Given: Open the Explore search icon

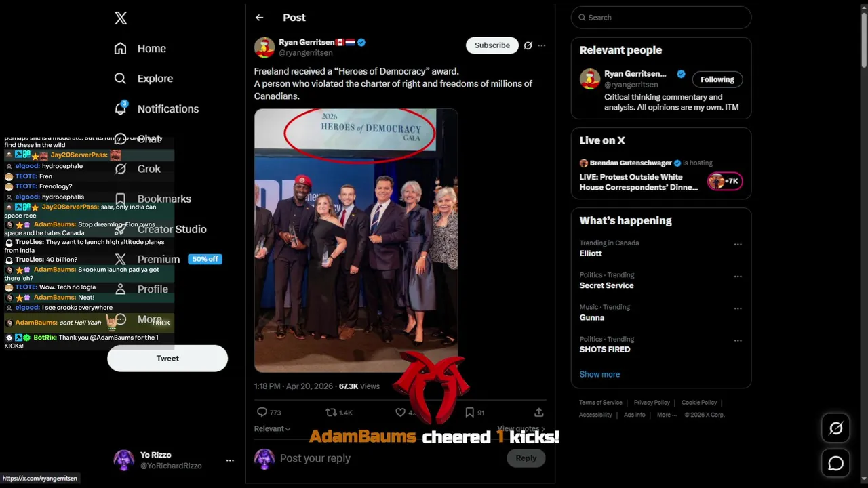Looking at the screenshot, I should pos(121,79).
